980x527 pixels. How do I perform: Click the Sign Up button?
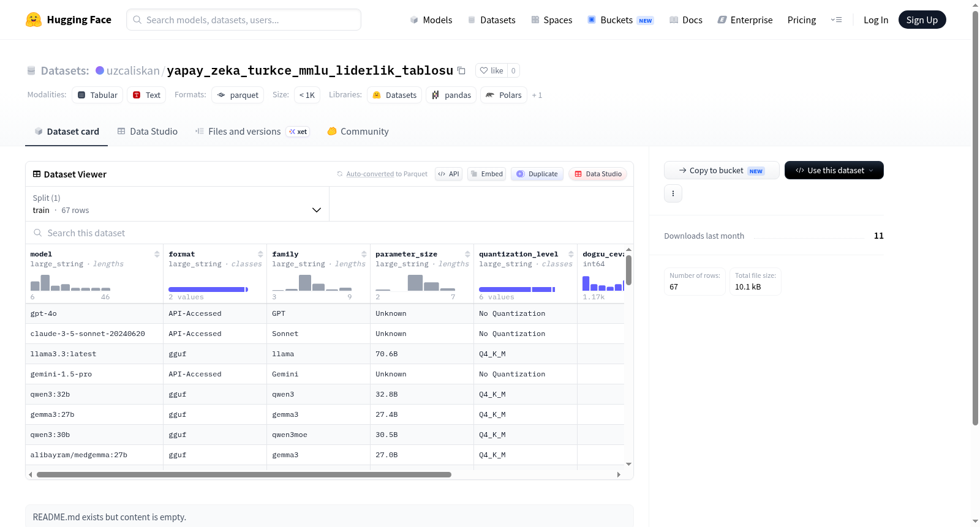[x=922, y=20]
